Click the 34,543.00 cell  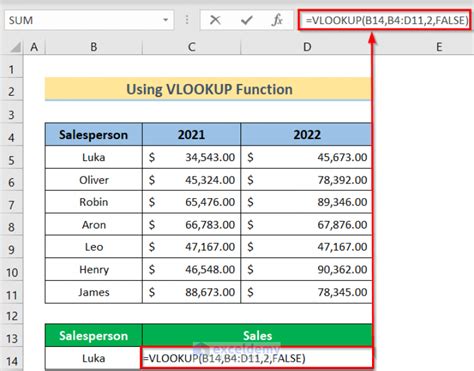click(x=191, y=157)
